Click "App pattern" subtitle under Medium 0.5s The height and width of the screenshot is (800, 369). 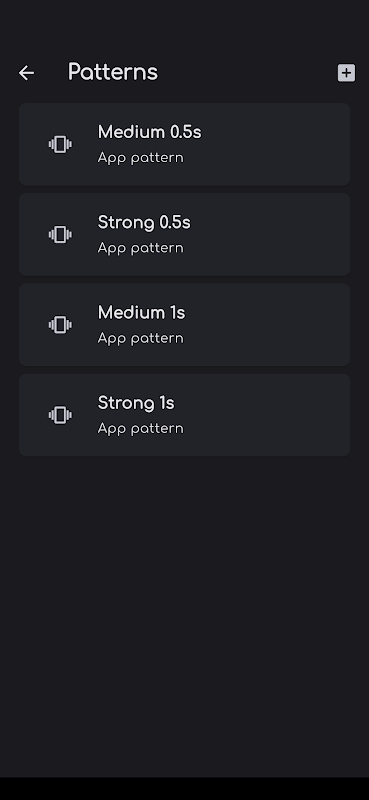(x=140, y=158)
